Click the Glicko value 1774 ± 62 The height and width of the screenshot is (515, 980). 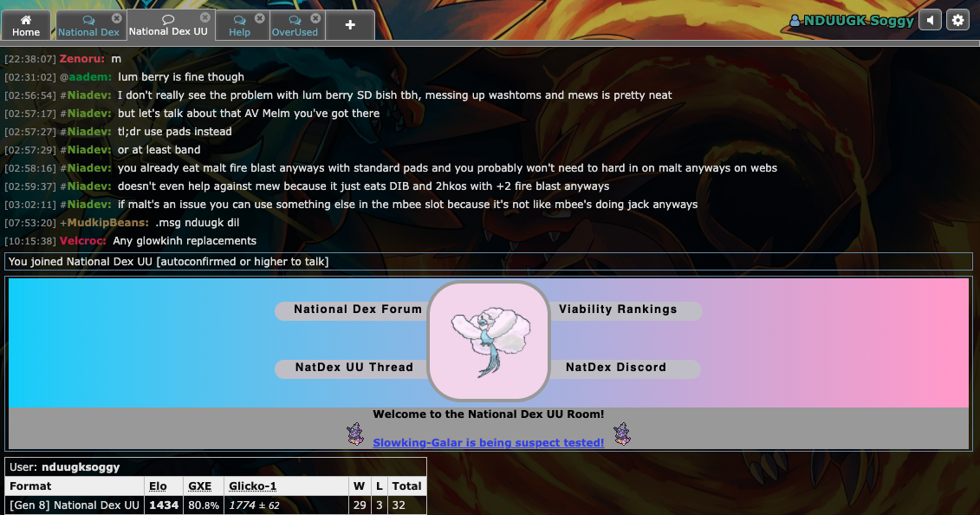coord(255,505)
